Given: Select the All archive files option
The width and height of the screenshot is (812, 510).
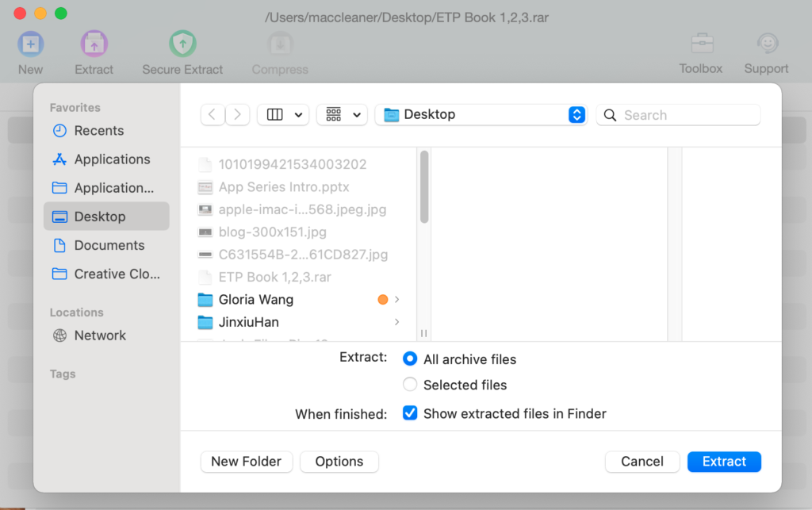Looking at the screenshot, I should pyautogui.click(x=410, y=359).
